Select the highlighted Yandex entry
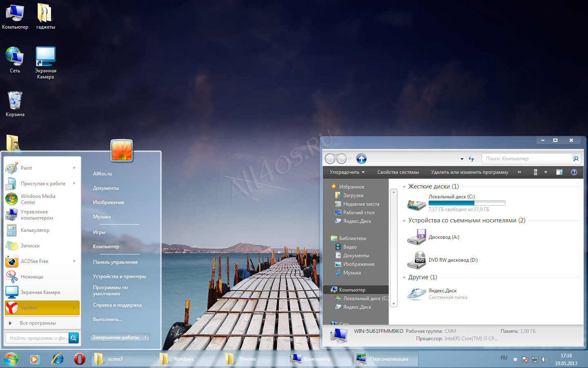 pyautogui.click(x=42, y=308)
